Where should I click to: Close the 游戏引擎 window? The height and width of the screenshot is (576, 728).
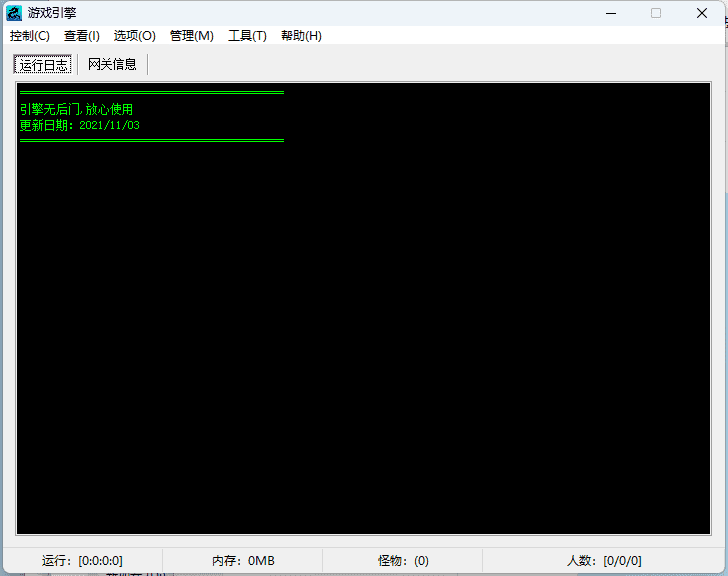pyautogui.click(x=702, y=13)
